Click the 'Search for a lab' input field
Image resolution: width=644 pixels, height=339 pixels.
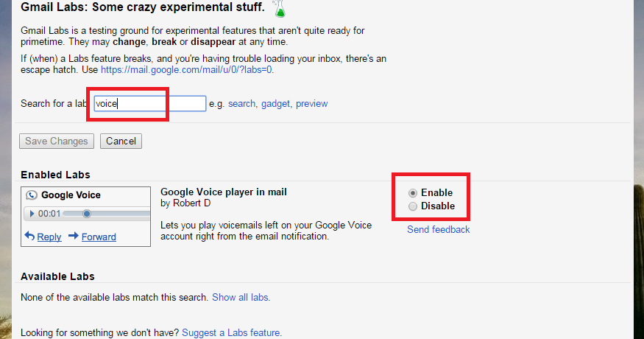point(150,104)
